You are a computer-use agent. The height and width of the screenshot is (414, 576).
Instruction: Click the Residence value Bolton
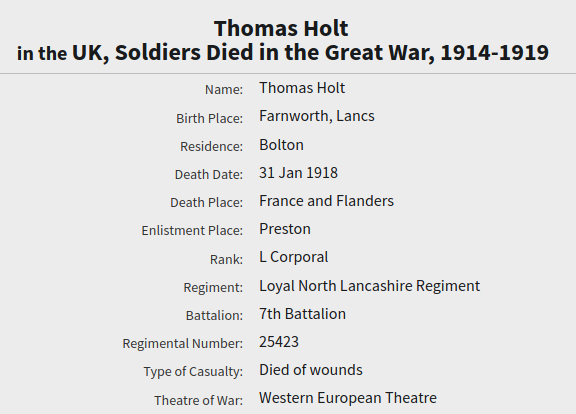pos(281,145)
